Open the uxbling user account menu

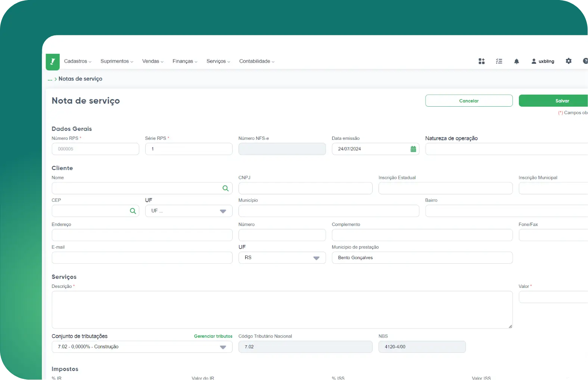pos(543,61)
